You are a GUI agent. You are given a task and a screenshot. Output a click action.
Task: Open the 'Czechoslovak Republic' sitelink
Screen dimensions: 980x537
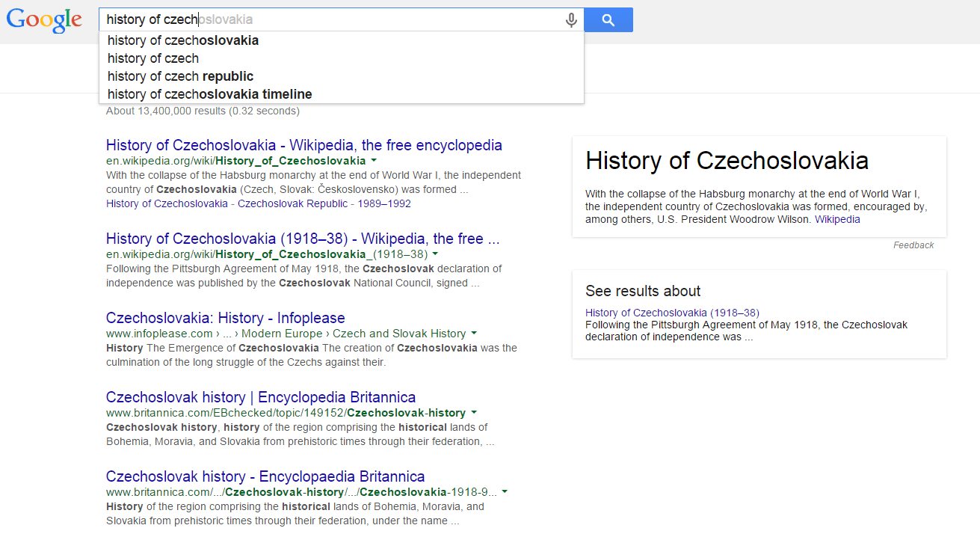coord(293,203)
